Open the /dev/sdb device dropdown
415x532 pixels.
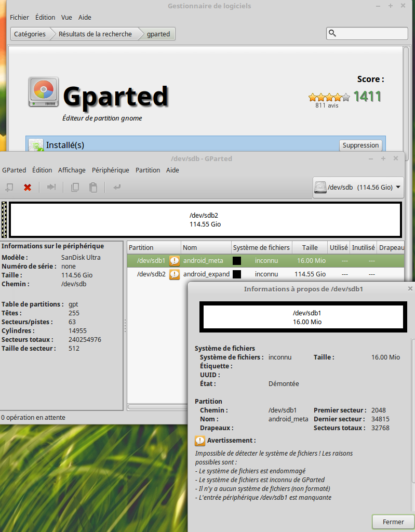click(358, 187)
